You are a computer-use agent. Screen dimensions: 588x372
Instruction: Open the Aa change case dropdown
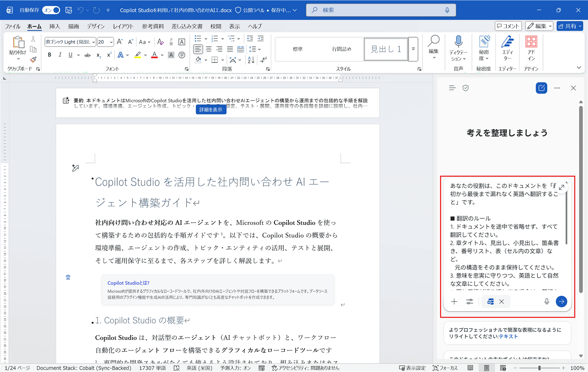click(x=144, y=42)
